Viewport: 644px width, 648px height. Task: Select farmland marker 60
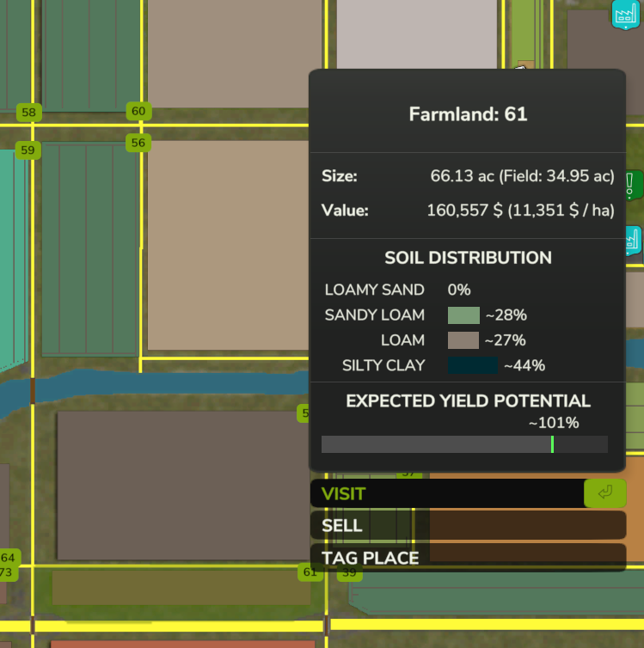click(x=138, y=111)
